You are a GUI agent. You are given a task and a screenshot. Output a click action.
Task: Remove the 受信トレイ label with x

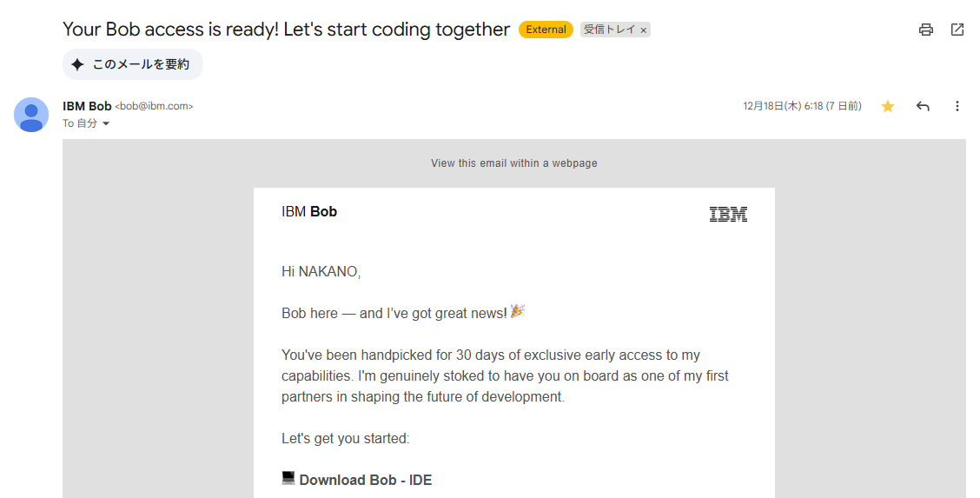pos(644,30)
